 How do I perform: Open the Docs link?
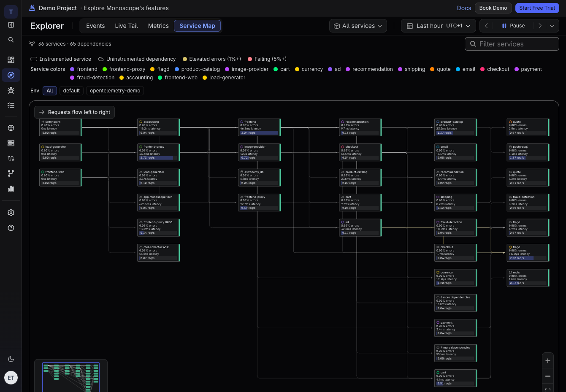(x=464, y=8)
